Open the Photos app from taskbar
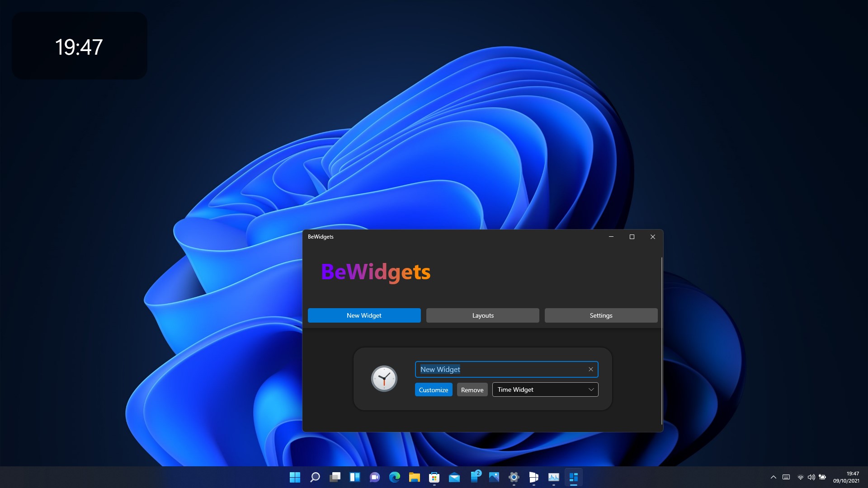Screen dimensions: 868x488 tap(494, 477)
